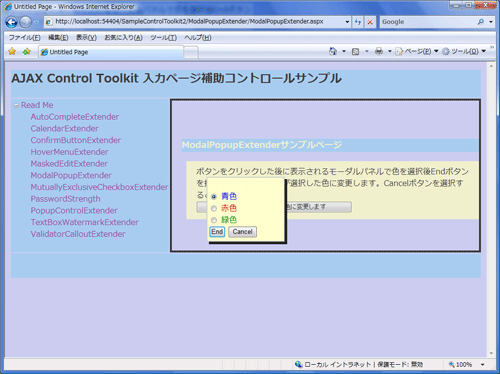The height and width of the screenshot is (374, 500).
Task: Click the Cancel button in popup
Action: 242,232
